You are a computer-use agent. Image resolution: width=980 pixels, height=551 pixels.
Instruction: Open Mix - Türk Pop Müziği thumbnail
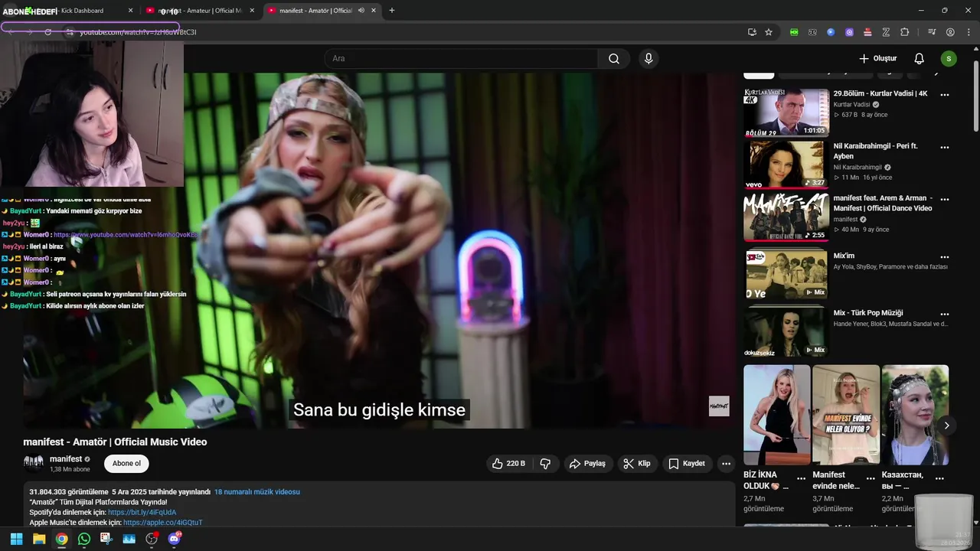pyautogui.click(x=786, y=331)
